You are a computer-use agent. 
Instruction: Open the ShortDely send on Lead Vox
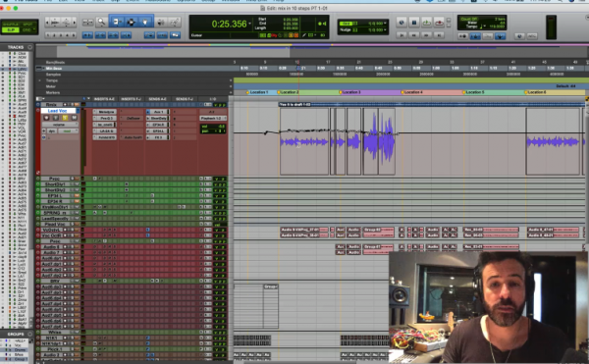tap(158, 118)
